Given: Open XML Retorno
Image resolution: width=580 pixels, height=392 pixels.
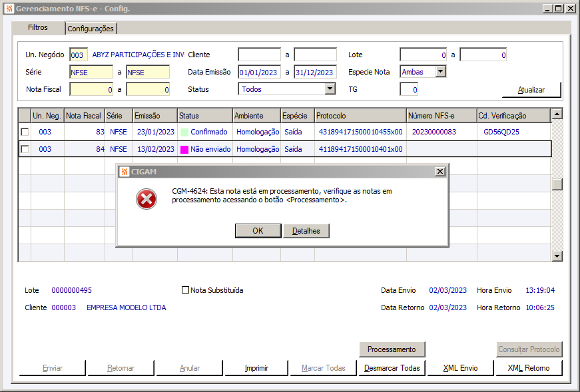Looking at the screenshot, I should [529, 368].
